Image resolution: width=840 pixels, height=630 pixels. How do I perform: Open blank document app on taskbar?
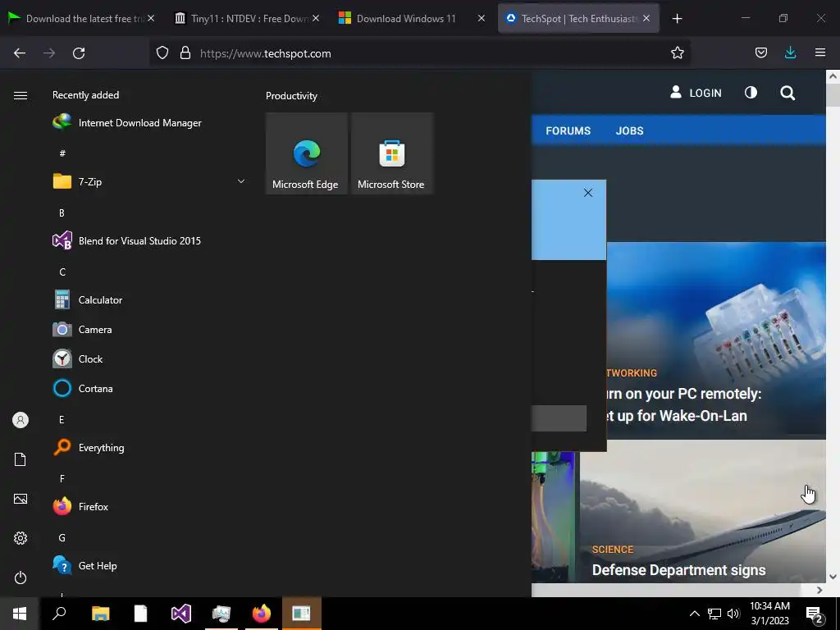tap(140, 614)
